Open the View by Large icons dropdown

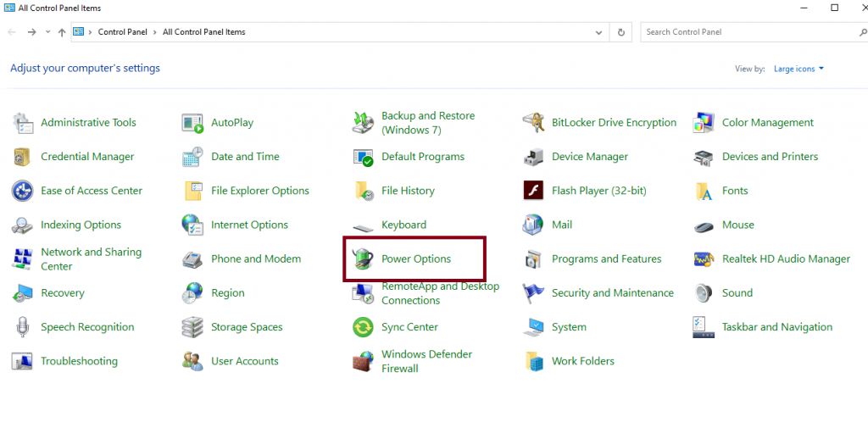click(798, 69)
